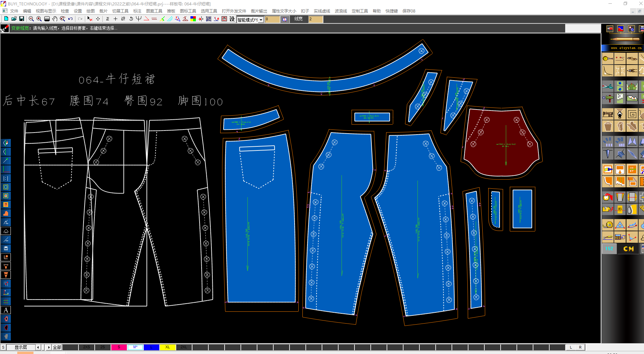The image size is (644, 354).
Task: Select the Zoom in magnifier tool
Action: [39, 19]
